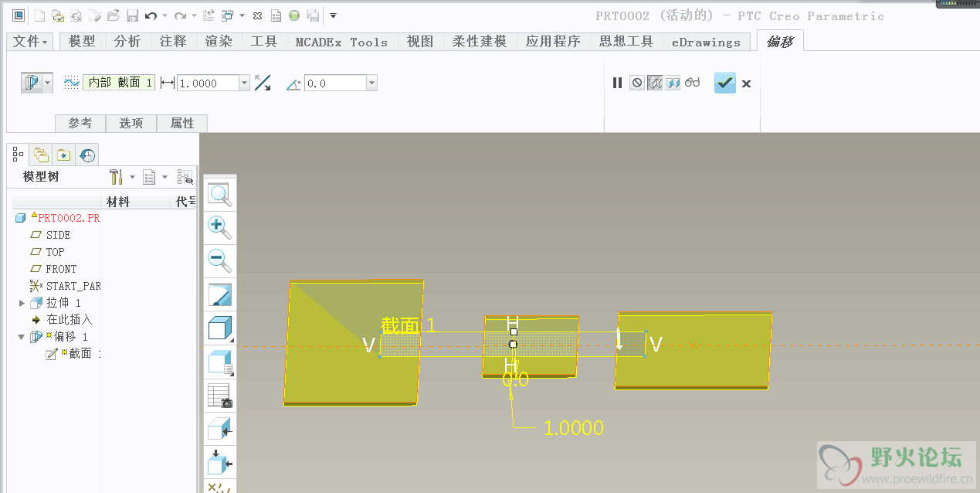The height and width of the screenshot is (493, 980).
Task: Click the 内部 截面 1 sketch collector
Action: click(120, 83)
